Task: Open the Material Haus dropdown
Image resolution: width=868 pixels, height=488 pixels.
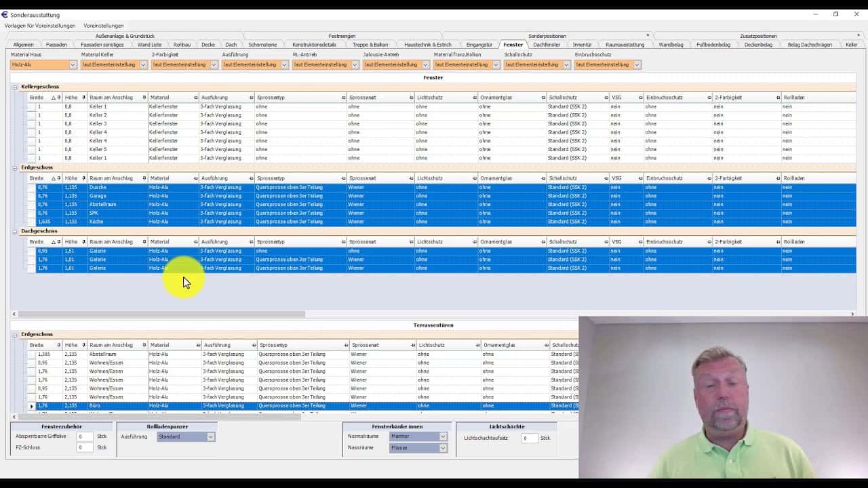Action: click(73, 65)
